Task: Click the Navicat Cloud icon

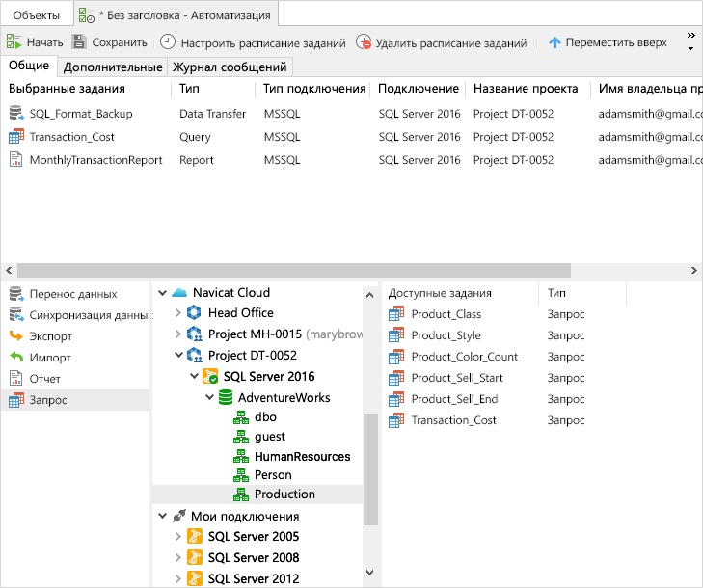Action: [x=179, y=293]
